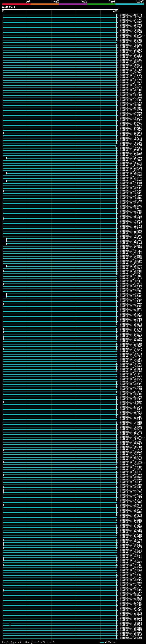Click the UniRef100_P51287 hit name
This screenshot has height=644, width=146.
tap(131, 118)
